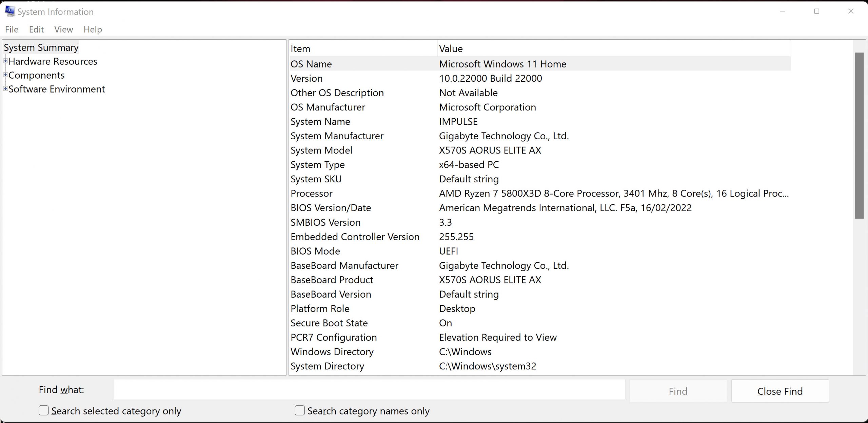This screenshot has height=423, width=868.
Task: Click the value 10.0.22000 Build 22000
Action: [490, 78]
